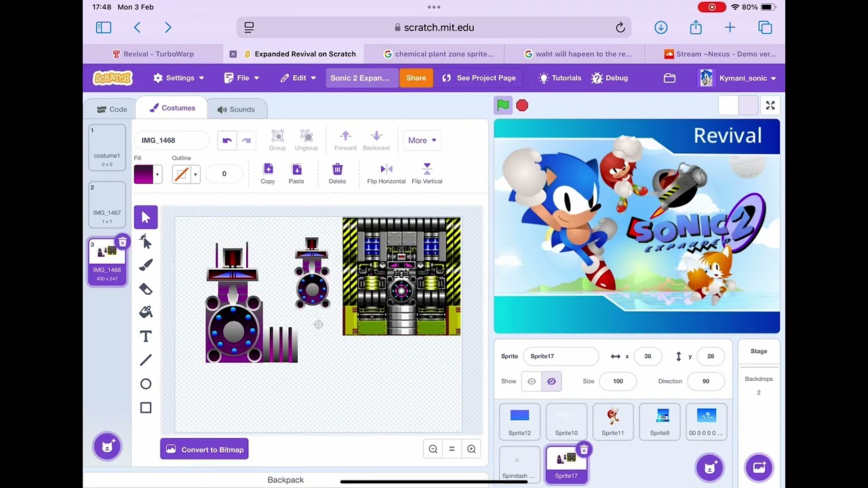Open the Choose a Sprite button

(x=709, y=467)
